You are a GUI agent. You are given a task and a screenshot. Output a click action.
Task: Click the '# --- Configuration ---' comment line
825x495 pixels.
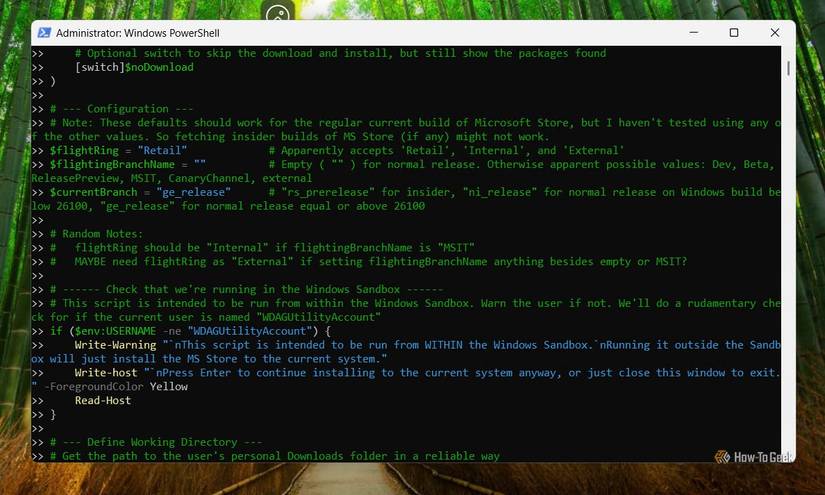[x=122, y=109]
